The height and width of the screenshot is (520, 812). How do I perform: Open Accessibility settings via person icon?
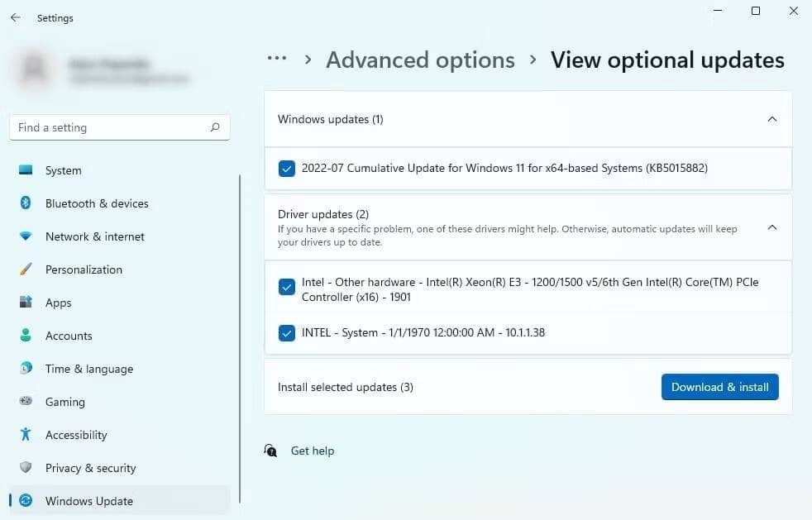(x=26, y=435)
